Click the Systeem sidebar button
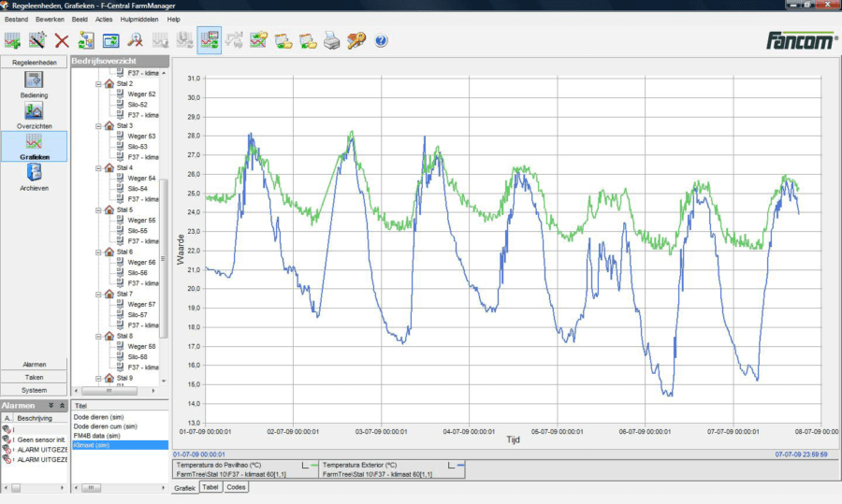 34,390
